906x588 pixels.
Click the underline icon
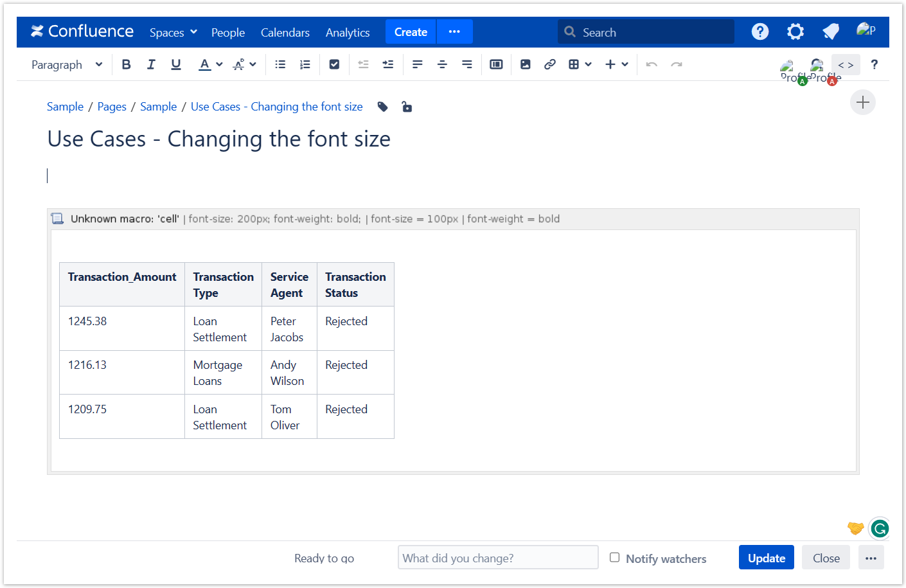tap(175, 64)
